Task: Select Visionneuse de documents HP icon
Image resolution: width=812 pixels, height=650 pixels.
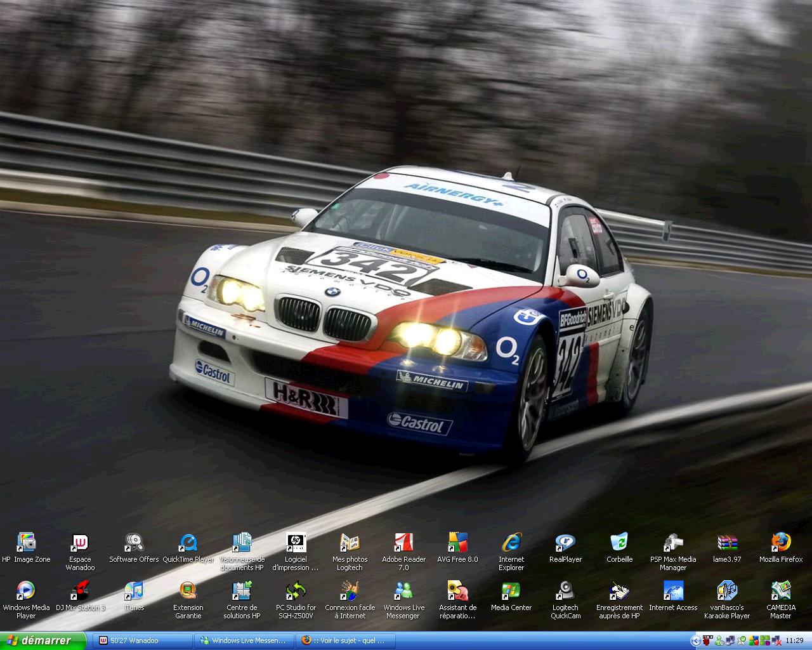Action: [242, 551]
